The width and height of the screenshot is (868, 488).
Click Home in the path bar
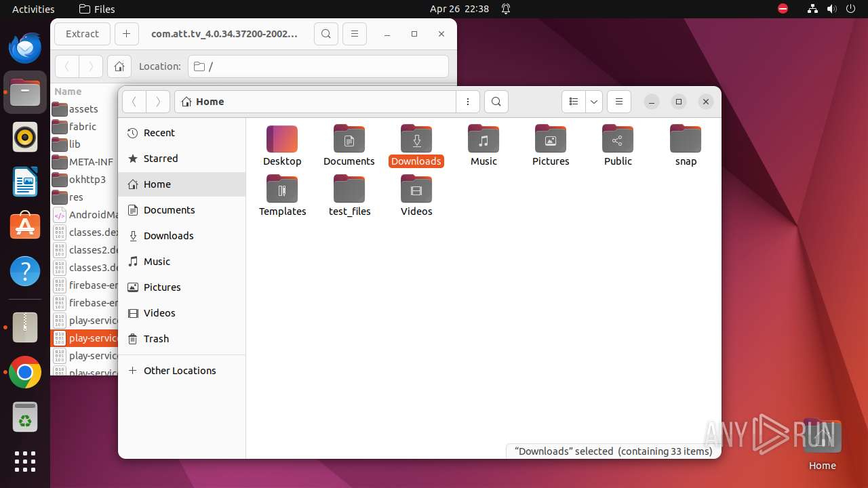(x=203, y=102)
